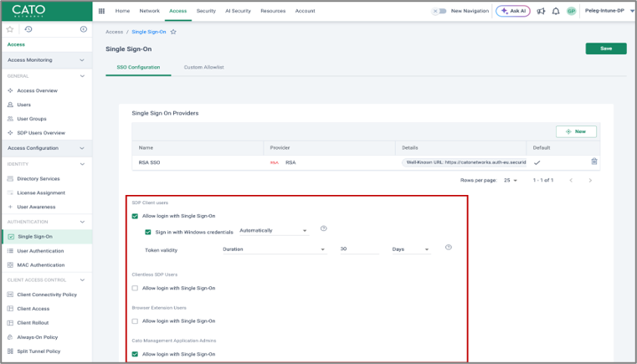Click the Access breadcrumb link
The width and height of the screenshot is (637, 364).
click(114, 32)
